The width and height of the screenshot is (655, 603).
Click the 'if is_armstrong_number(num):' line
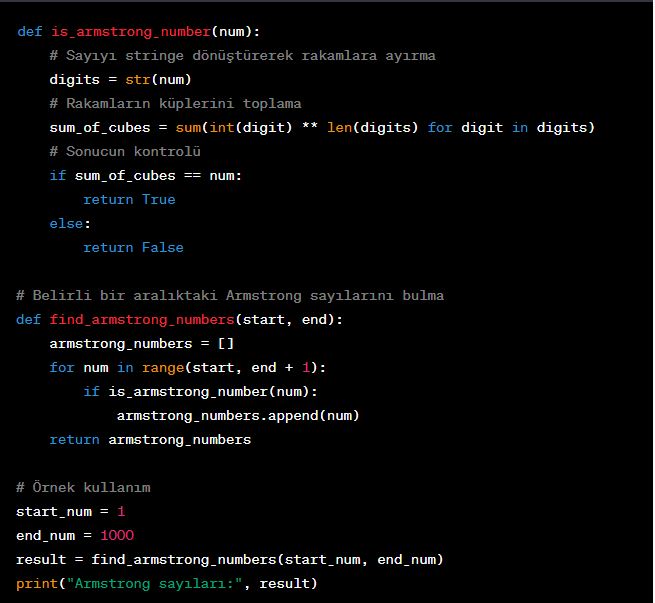pos(200,392)
